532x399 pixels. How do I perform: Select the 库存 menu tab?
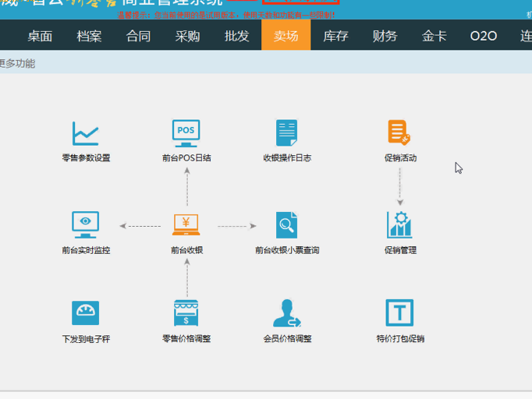coord(335,36)
